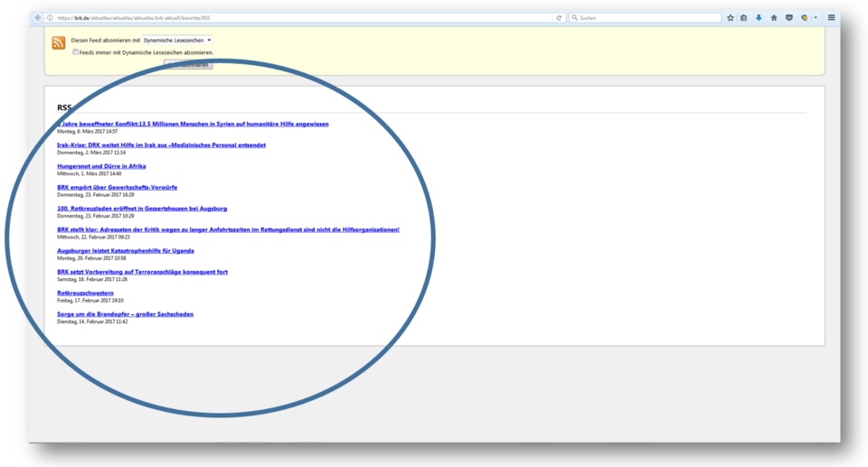
Task: Go to the home page icon
Action: 774,18
